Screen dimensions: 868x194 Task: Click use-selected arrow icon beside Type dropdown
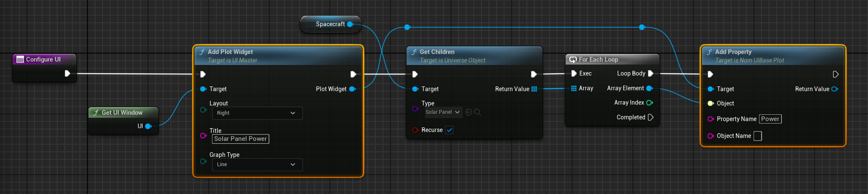coord(469,112)
